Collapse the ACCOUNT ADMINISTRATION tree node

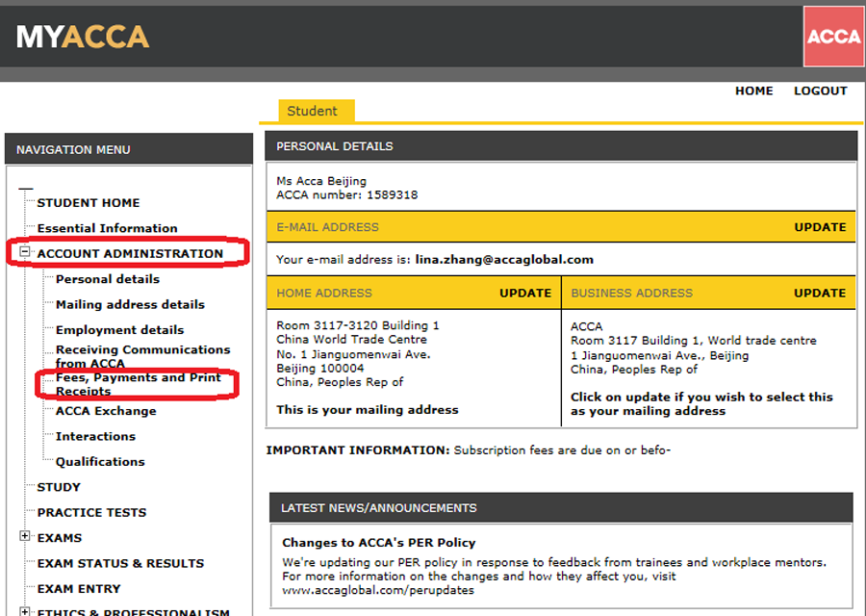[x=24, y=252]
